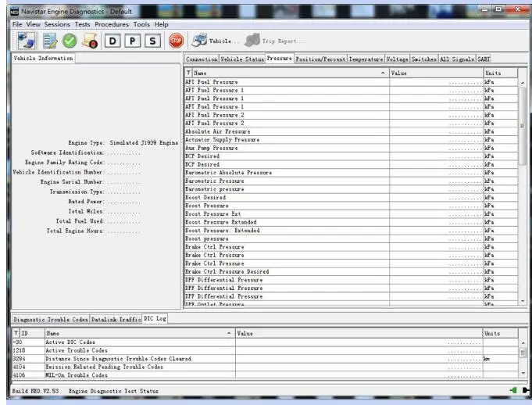This screenshot has width=532, height=405.
Task: Switch to Diagnostic Trouble Codes tab
Action: 51,320
